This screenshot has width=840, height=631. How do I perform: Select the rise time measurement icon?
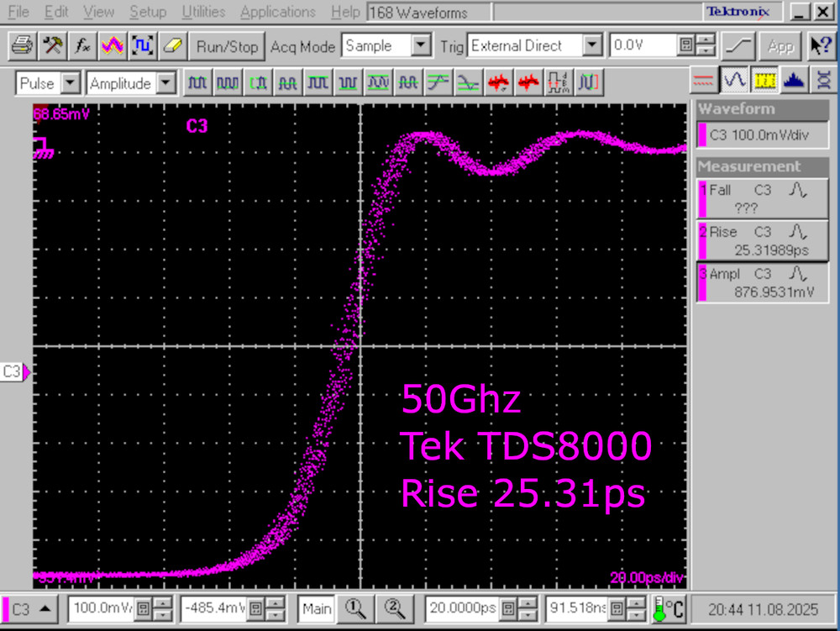(x=440, y=82)
